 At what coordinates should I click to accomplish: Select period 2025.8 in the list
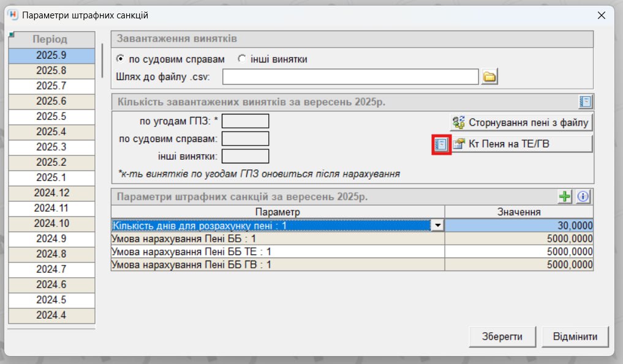51,70
